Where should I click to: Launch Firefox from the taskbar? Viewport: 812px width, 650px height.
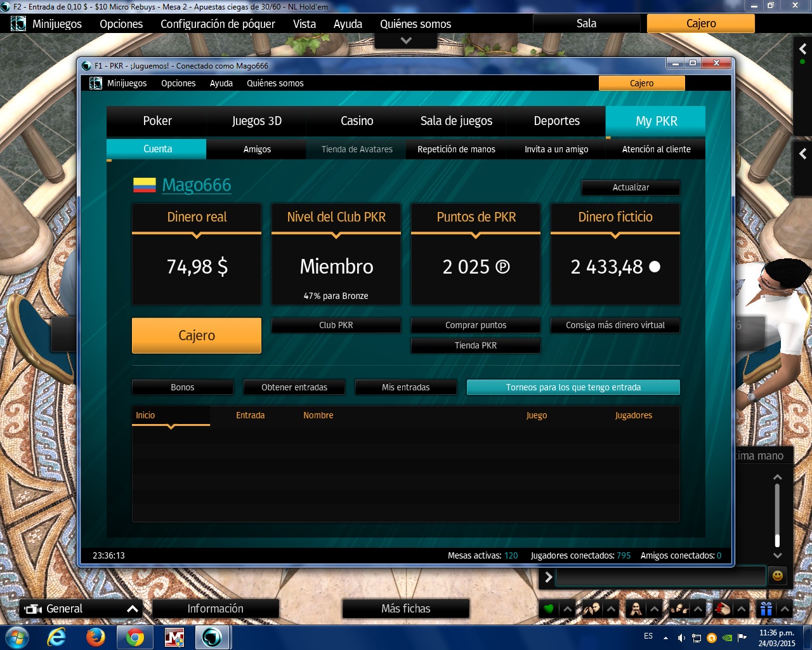pyautogui.click(x=96, y=637)
